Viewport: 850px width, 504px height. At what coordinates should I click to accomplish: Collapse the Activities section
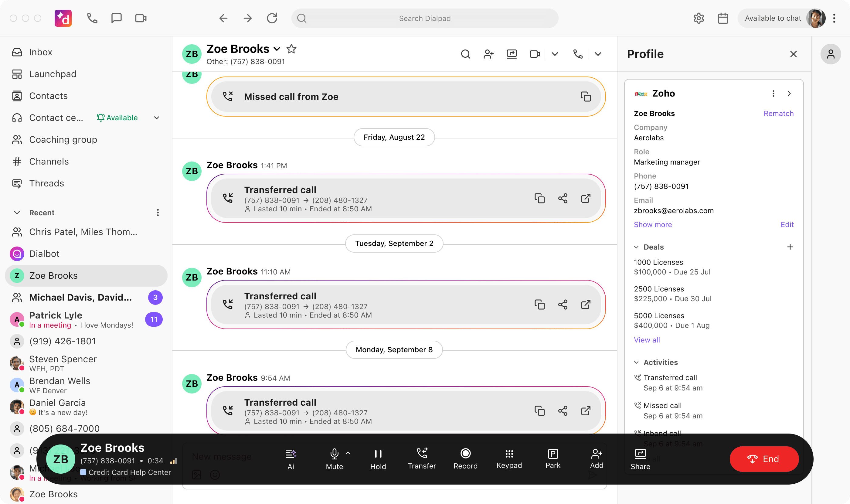pos(636,362)
